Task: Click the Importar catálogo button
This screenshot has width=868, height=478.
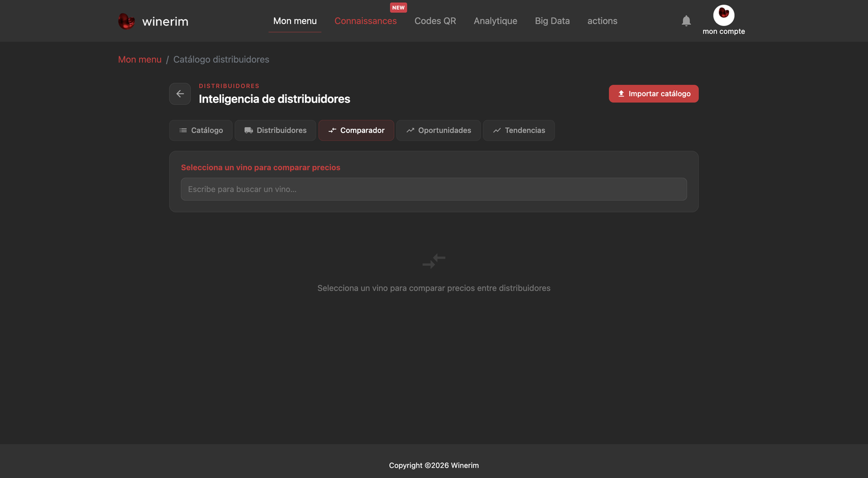Action: [x=653, y=94]
